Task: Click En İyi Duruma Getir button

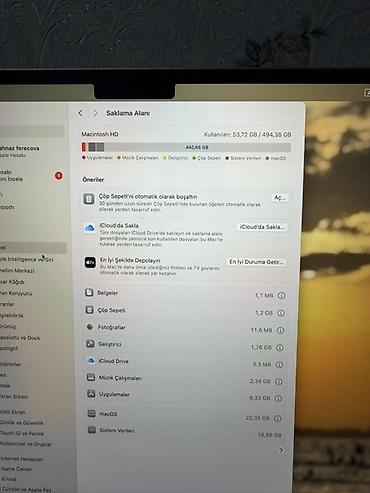Action: [256, 262]
